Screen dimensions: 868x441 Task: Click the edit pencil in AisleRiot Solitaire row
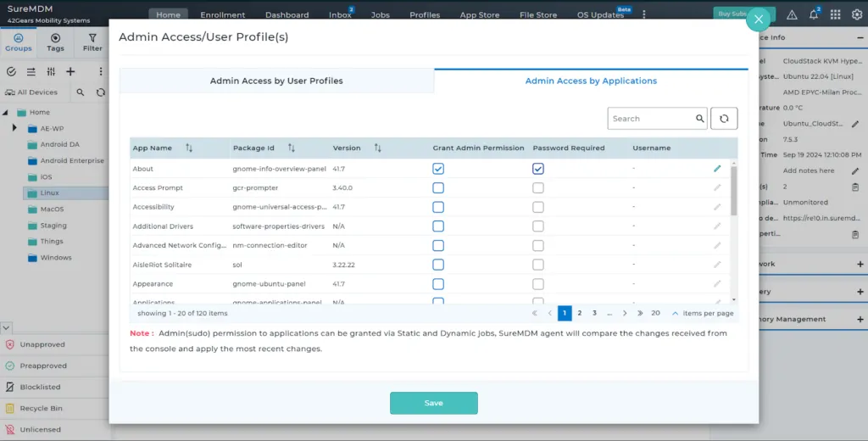pos(717,265)
